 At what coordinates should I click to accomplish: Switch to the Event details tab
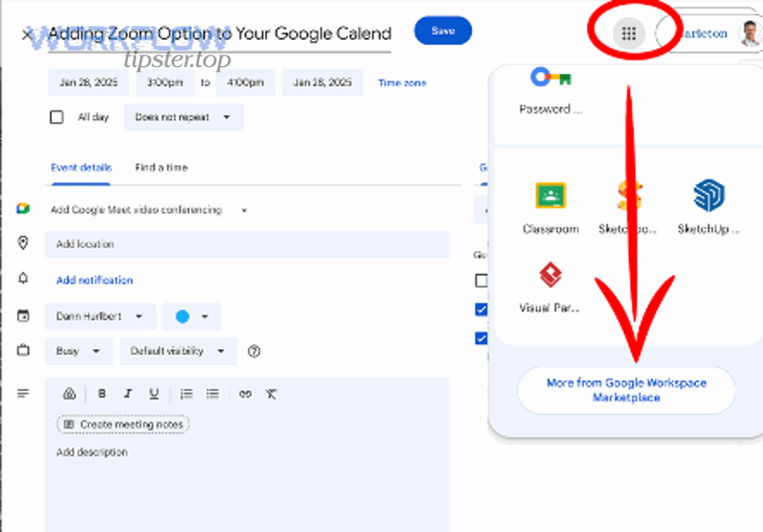(81, 167)
